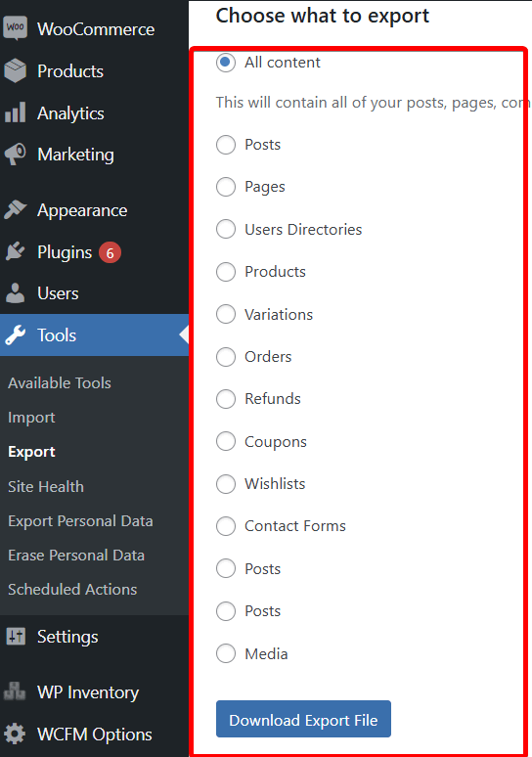Choose the Coupons radio button

point(226,441)
